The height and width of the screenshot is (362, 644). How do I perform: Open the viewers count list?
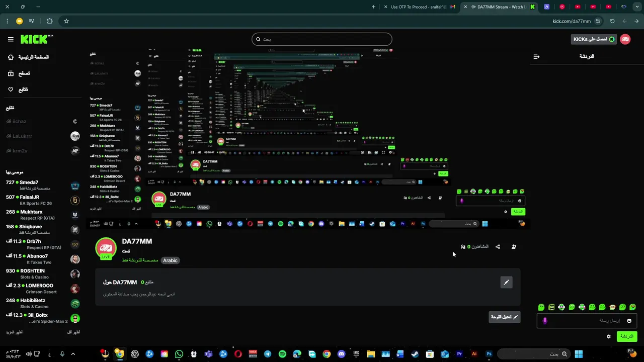474,247
